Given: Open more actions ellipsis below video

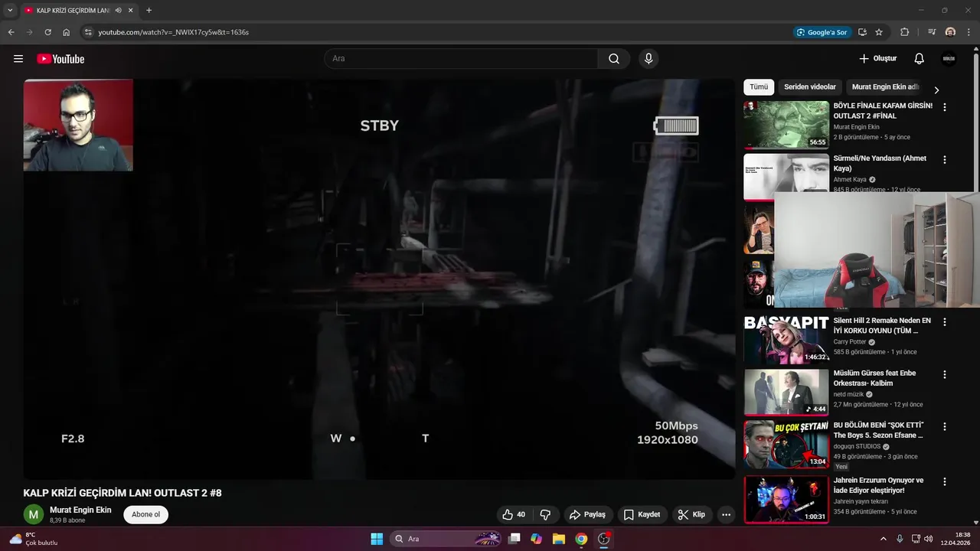Looking at the screenshot, I should 727,514.
